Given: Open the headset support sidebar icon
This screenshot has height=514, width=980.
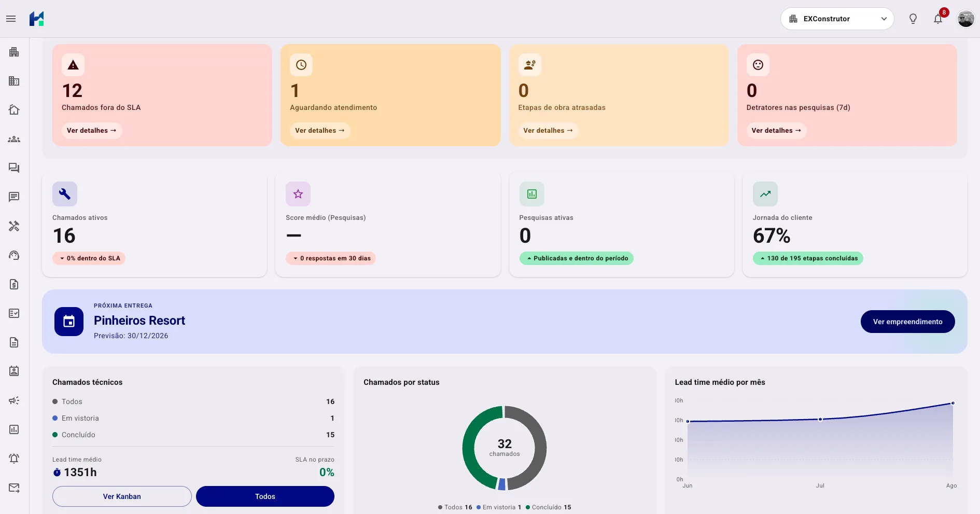Looking at the screenshot, I should point(14,255).
